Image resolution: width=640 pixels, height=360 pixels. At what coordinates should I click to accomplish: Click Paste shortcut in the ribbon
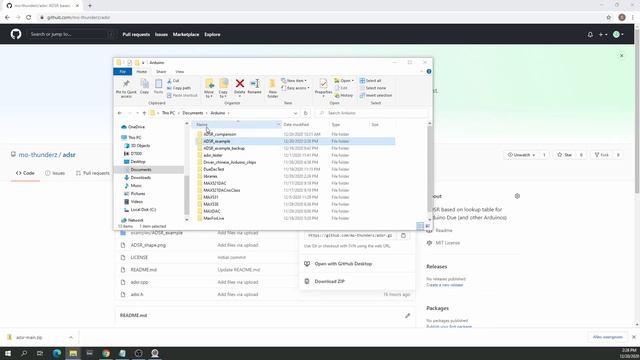[x=182, y=96]
